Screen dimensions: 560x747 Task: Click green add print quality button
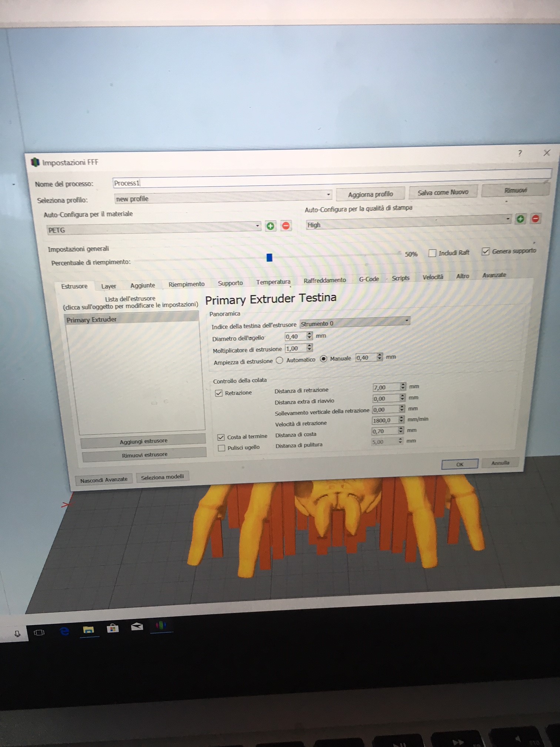520,219
